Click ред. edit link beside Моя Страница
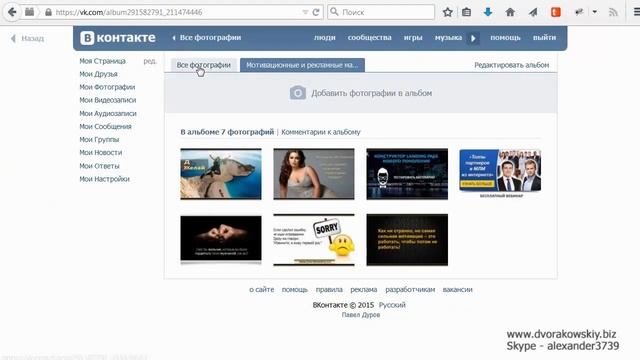This screenshot has height=360, width=640. (150, 61)
